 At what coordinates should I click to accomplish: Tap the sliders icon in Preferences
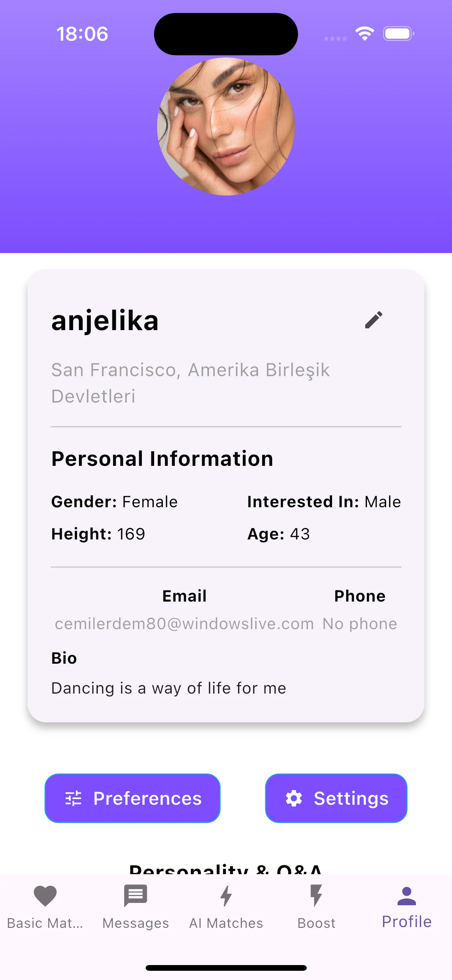(x=73, y=798)
